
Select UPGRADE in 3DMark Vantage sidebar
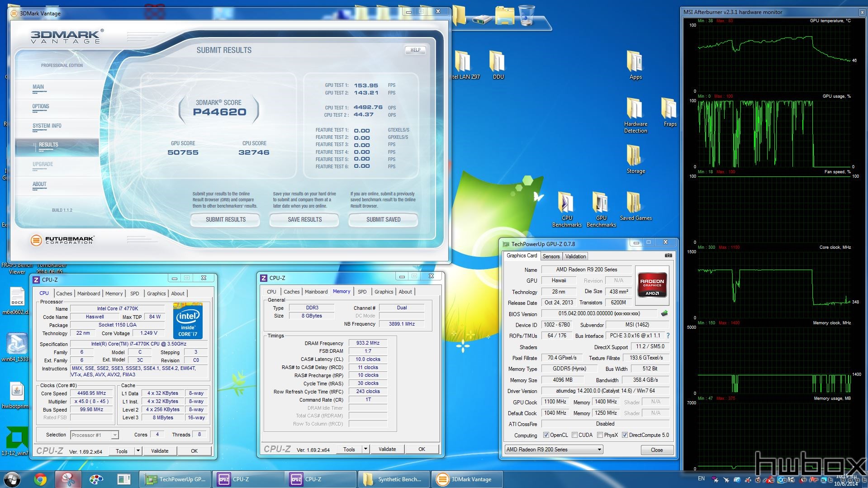43,165
